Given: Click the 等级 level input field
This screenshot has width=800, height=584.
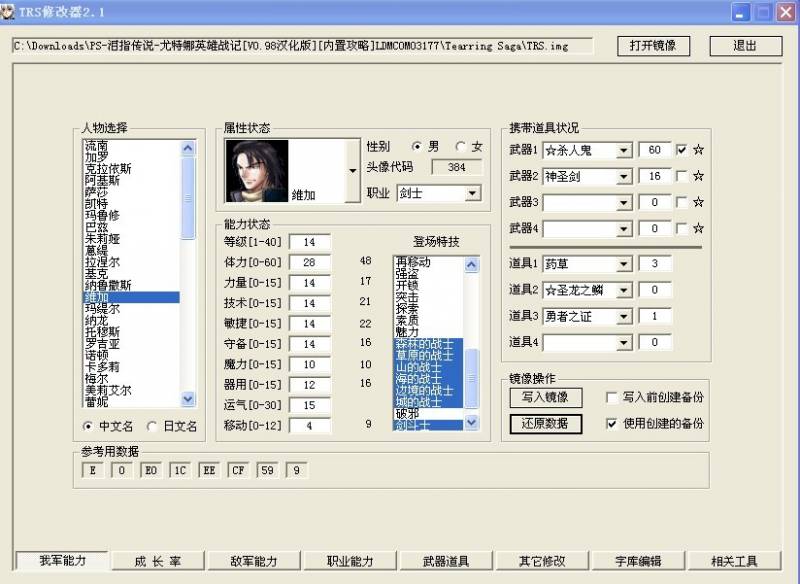Looking at the screenshot, I should (309, 242).
